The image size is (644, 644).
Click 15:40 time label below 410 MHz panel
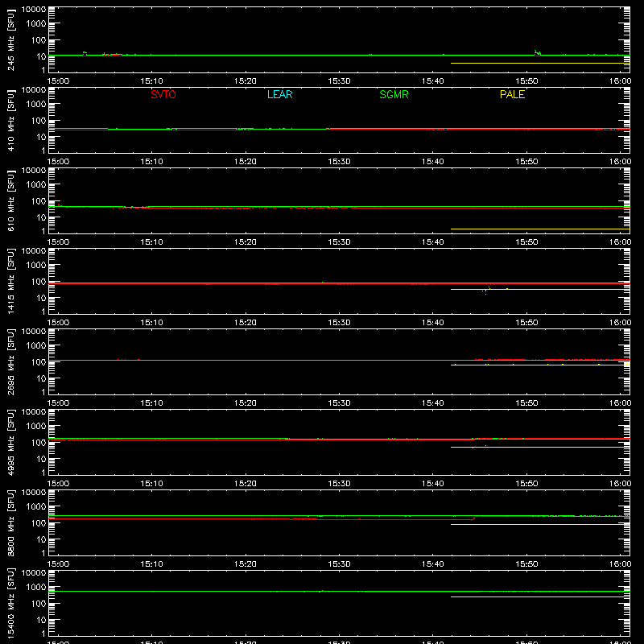[x=433, y=162]
